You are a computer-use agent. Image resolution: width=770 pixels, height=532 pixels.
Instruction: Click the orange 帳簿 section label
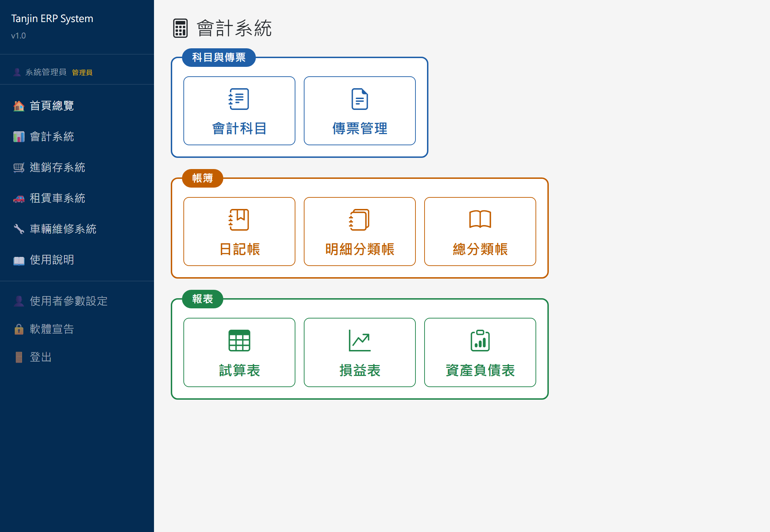pyautogui.click(x=203, y=178)
